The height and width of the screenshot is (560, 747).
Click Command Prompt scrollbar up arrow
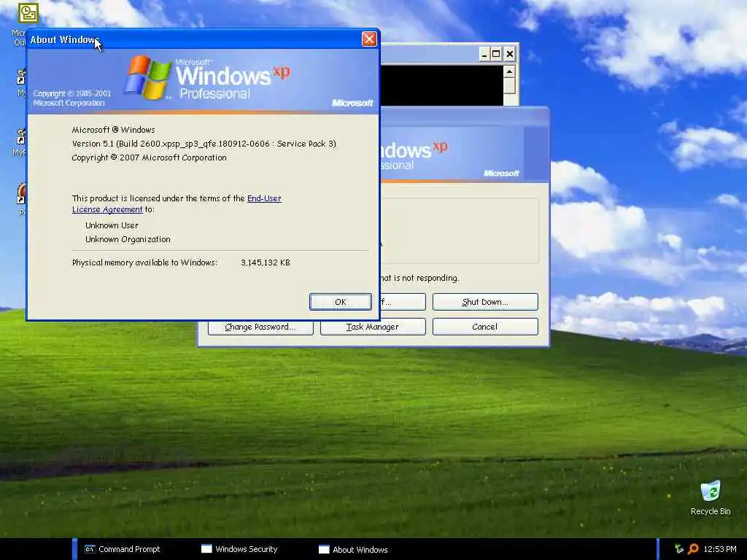pyautogui.click(x=509, y=72)
